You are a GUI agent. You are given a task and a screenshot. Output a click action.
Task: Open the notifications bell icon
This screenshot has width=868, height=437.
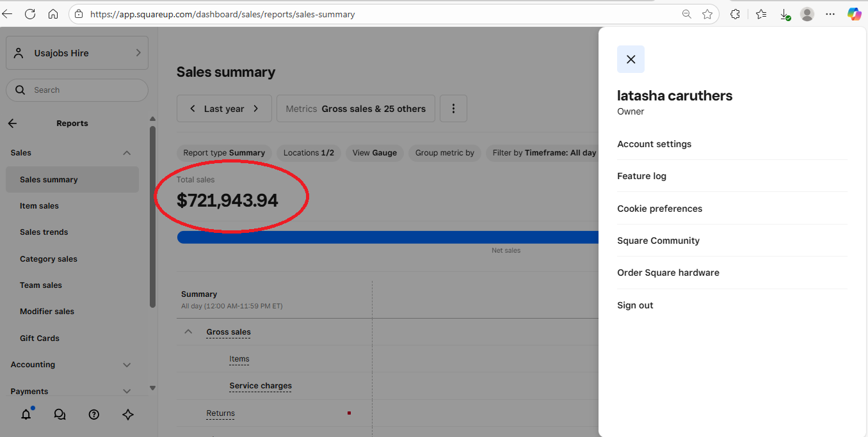(x=26, y=415)
